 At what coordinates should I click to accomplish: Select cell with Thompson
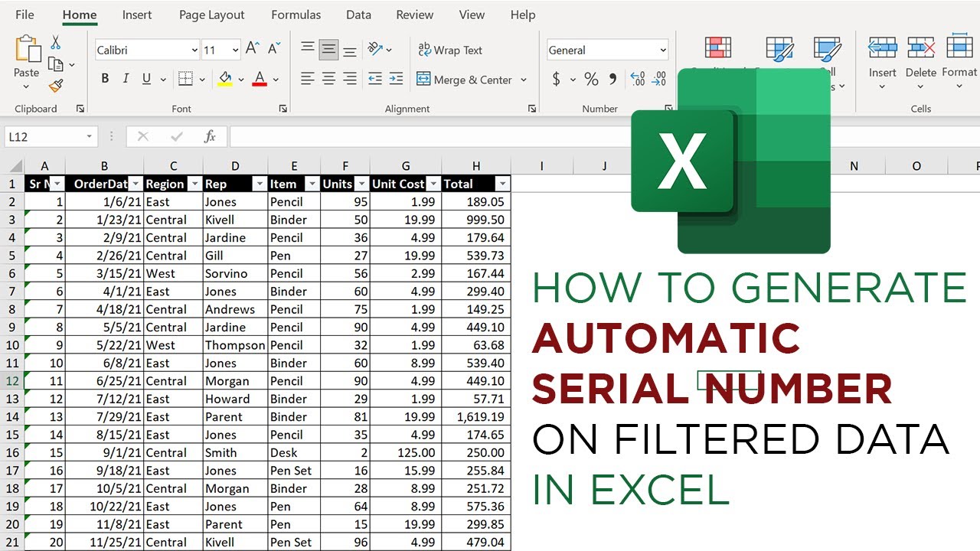pyautogui.click(x=235, y=345)
